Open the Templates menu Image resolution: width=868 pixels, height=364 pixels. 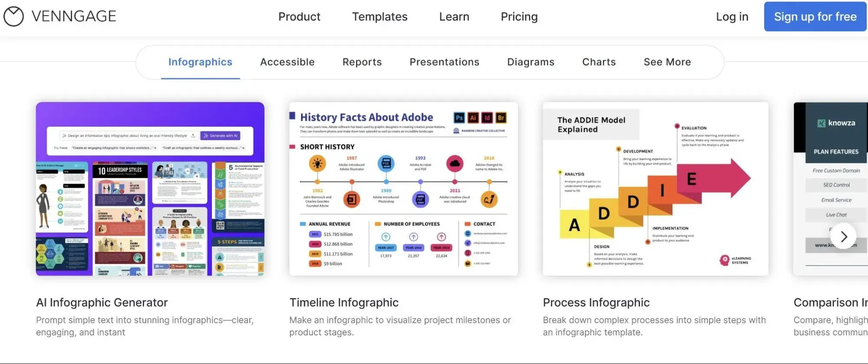(x=380, y=16)
